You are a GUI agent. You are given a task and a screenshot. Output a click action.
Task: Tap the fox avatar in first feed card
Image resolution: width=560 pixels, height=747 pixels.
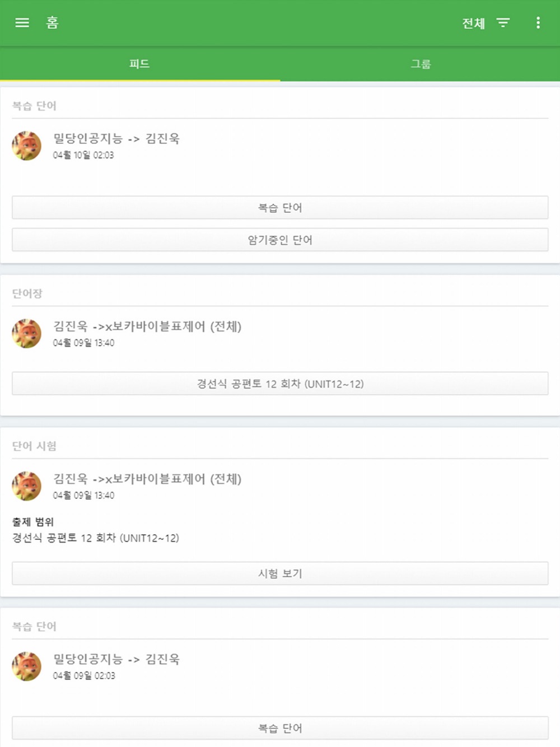coord(26,146)
